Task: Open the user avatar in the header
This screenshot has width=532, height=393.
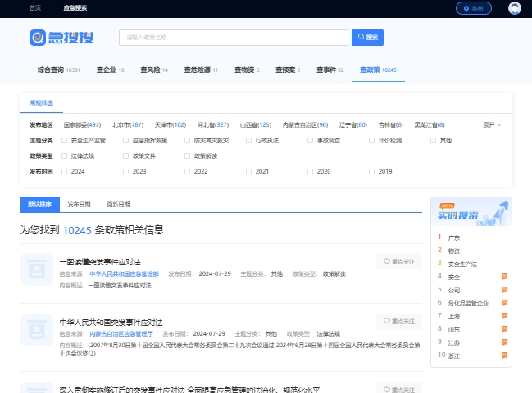Action: tap(514, 8)
